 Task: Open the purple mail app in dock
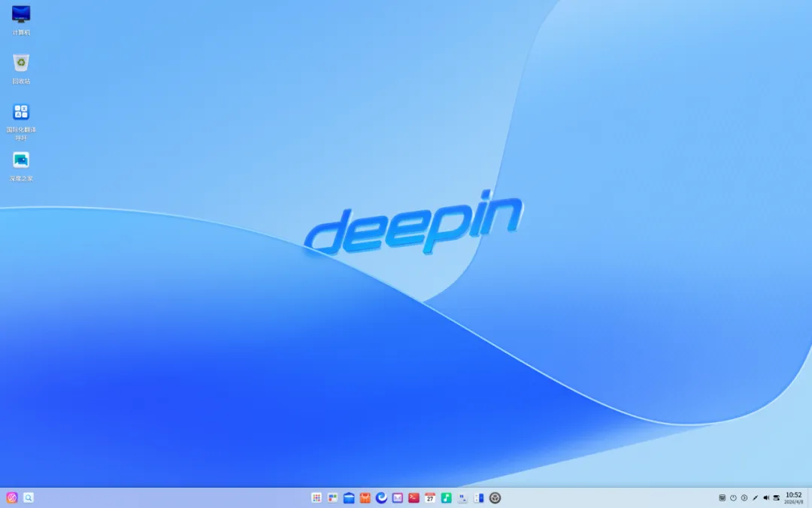tap(397, 497)
